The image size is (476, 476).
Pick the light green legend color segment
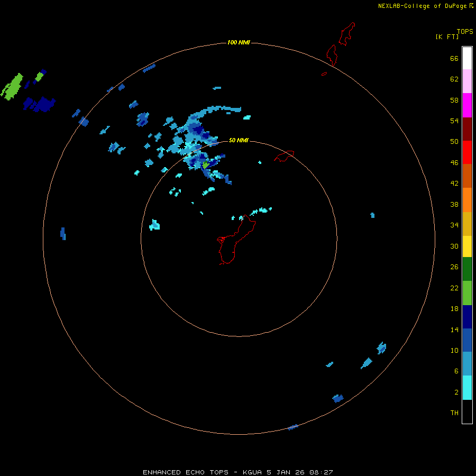coord(467,292)
